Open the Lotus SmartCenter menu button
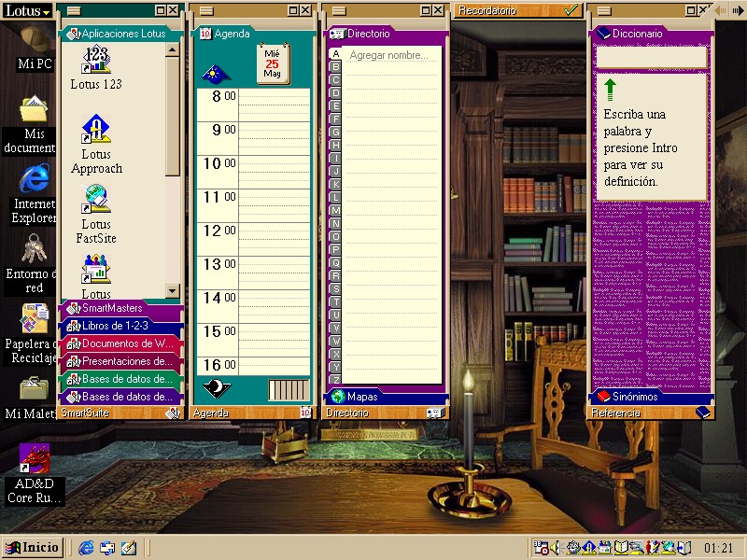This screenshot has width=747, height=560. (x=27, y=10)
